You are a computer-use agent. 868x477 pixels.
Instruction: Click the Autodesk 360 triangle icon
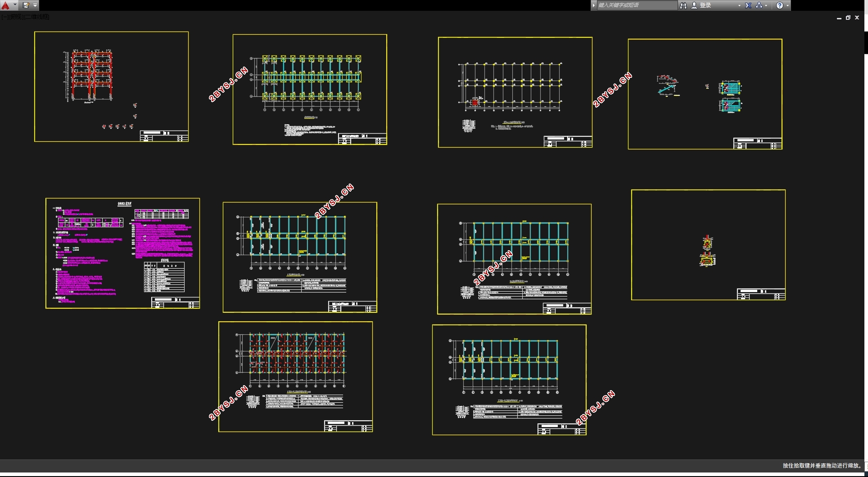coord(759,5)
